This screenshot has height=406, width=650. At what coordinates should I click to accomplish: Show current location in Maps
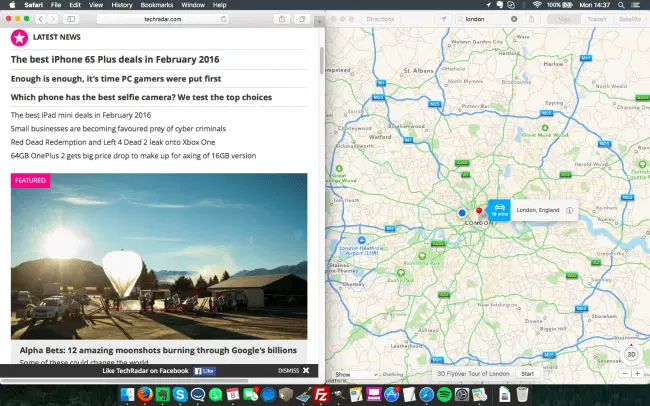(443, 19)
